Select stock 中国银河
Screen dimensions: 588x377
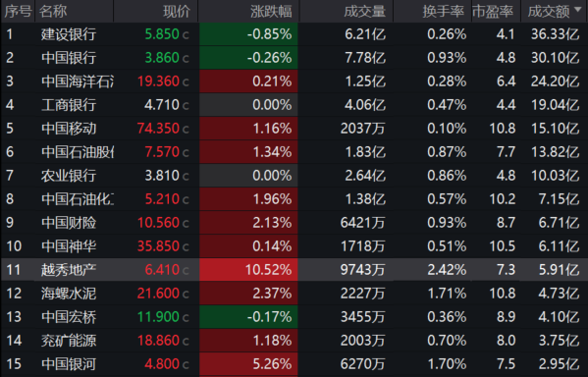pyautogui.click(x=69, y=364)
